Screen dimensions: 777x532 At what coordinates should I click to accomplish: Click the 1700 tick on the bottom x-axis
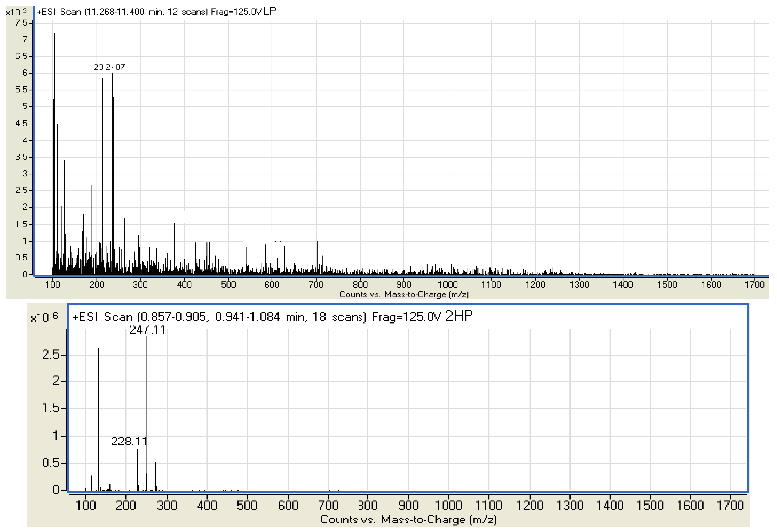[x=730, y=505]
